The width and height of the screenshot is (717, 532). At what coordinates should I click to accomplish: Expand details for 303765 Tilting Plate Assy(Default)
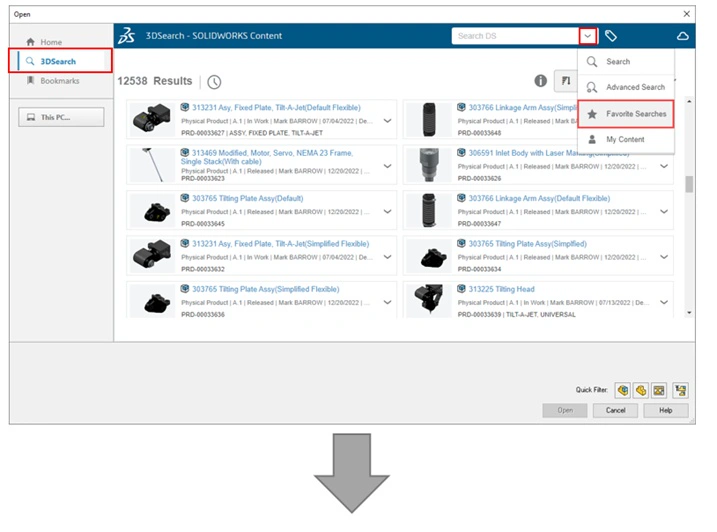pyautogui.click(x=387, y=211)
